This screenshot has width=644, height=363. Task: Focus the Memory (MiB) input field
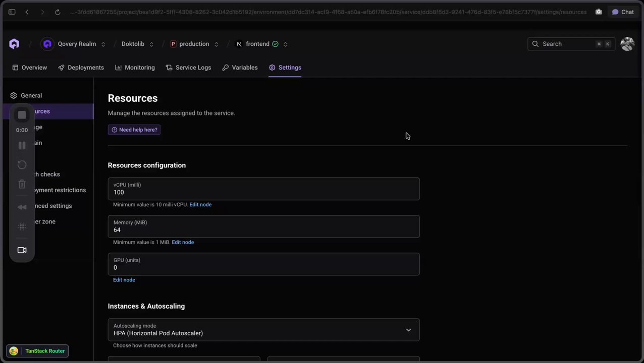pyautogui.click(x=263, y=230)
